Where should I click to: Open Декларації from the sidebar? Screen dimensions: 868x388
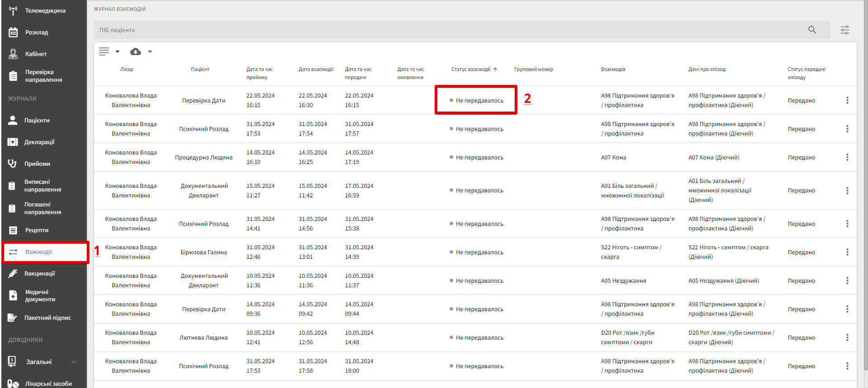[39, 142]
